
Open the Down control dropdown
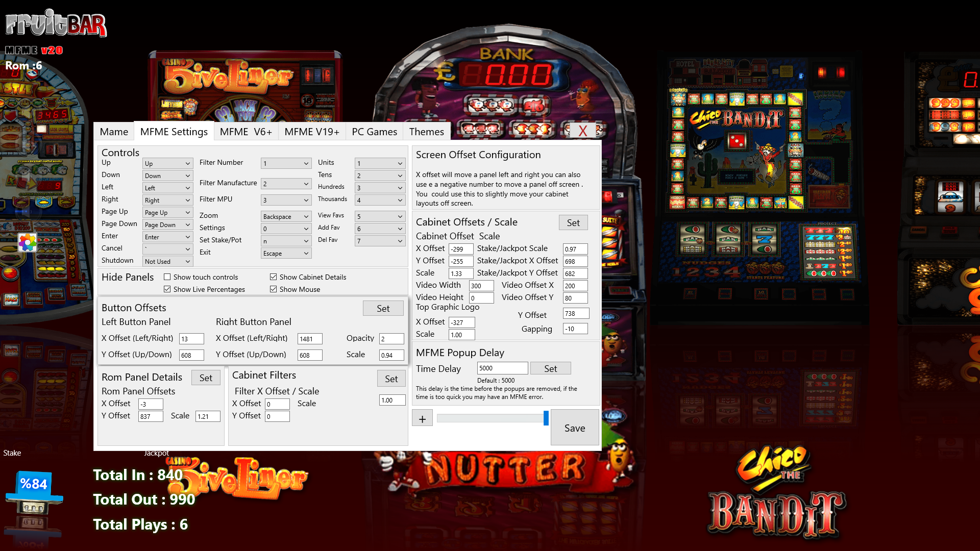(167, 176)
